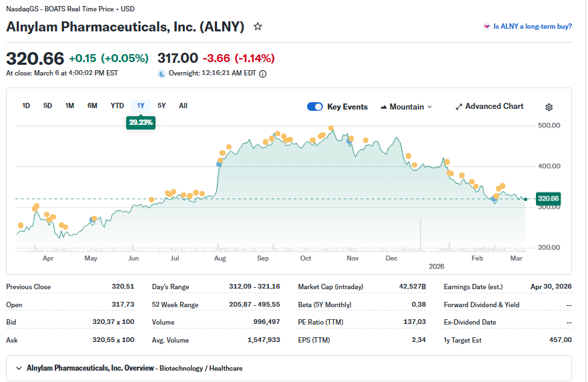Select the 1D time range
Viewport: 588px width, 382px height.
(26, 106)
